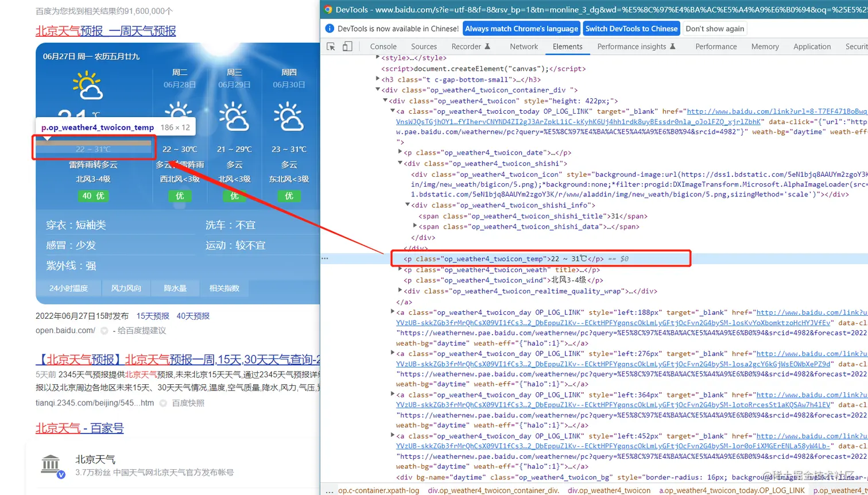Viewport: 868px width, 495px height.
Task: Click the 40 优 air quality badge
Action: (93, 196)
